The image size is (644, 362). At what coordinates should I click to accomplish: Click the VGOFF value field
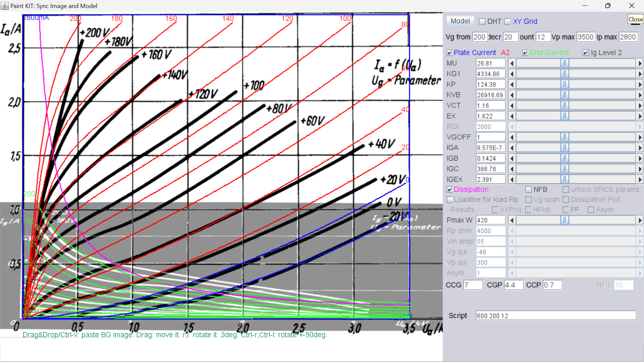491,137
